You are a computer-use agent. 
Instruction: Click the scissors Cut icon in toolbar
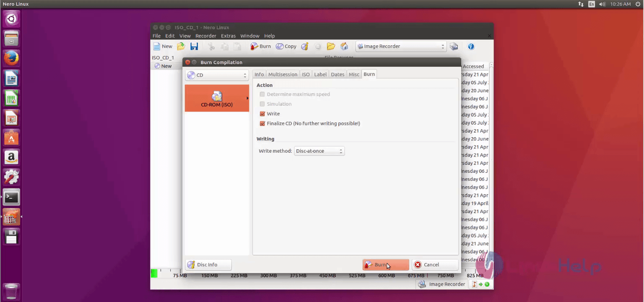tap(211, 47)
